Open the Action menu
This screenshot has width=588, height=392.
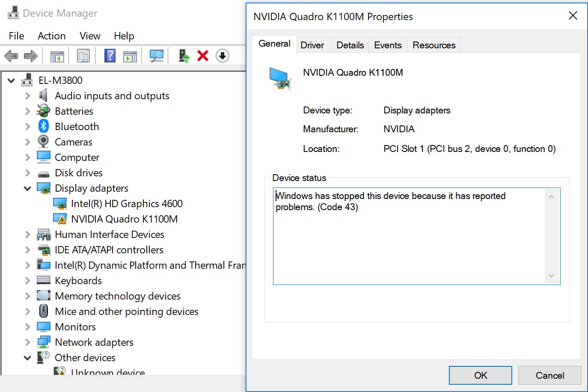click(52, 36)
